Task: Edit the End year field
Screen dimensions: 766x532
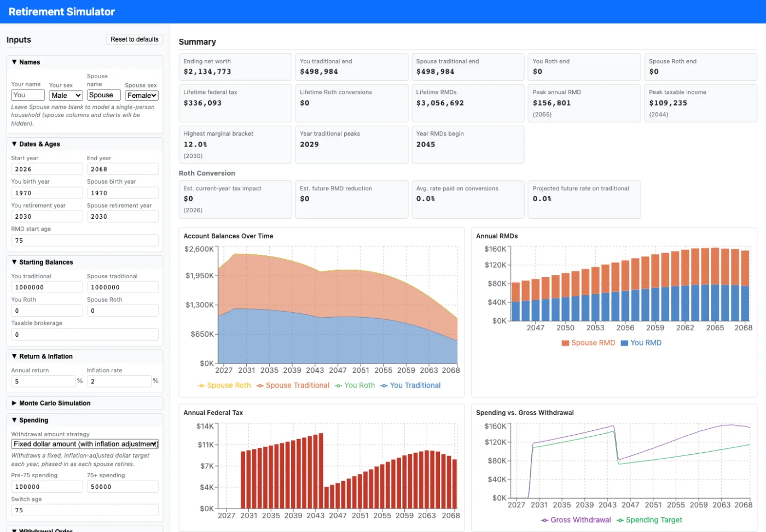Action: tap(123, 169)
